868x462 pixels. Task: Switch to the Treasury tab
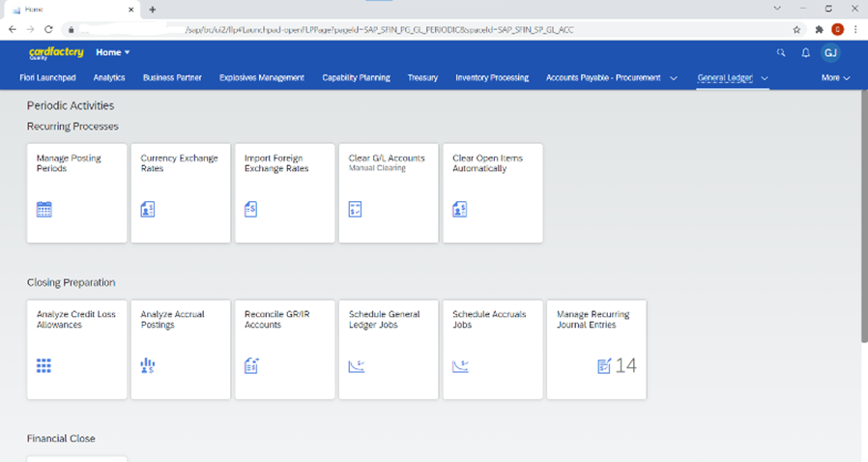point(423,78)
